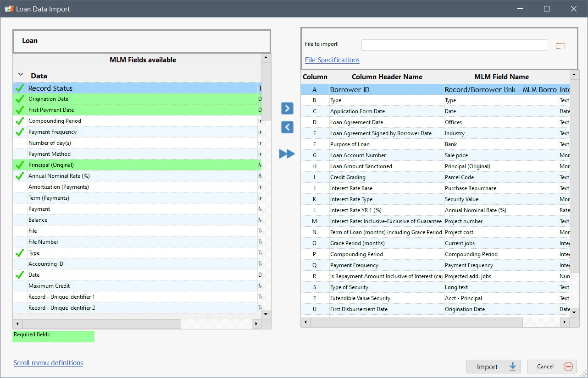Click the Cancel button
The width and height of the screenshot is (588, 378).
pyautogui.click(x=552, y=367)
